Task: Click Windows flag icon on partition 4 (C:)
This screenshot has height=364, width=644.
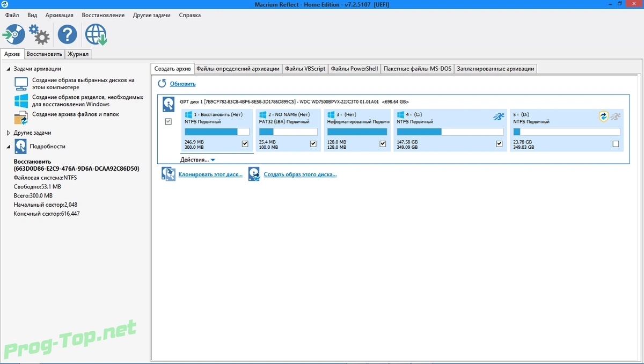Action: 400,114
